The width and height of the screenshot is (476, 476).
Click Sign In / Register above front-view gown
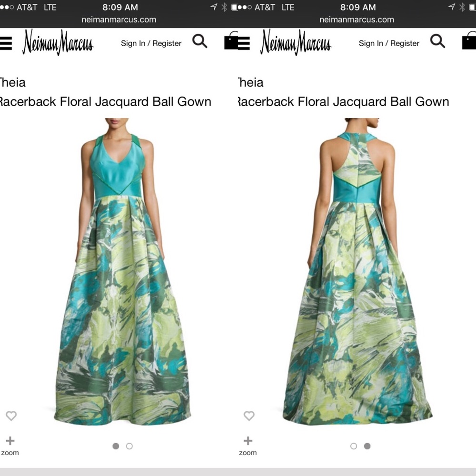pyautogui.click(x=151, y=43)
